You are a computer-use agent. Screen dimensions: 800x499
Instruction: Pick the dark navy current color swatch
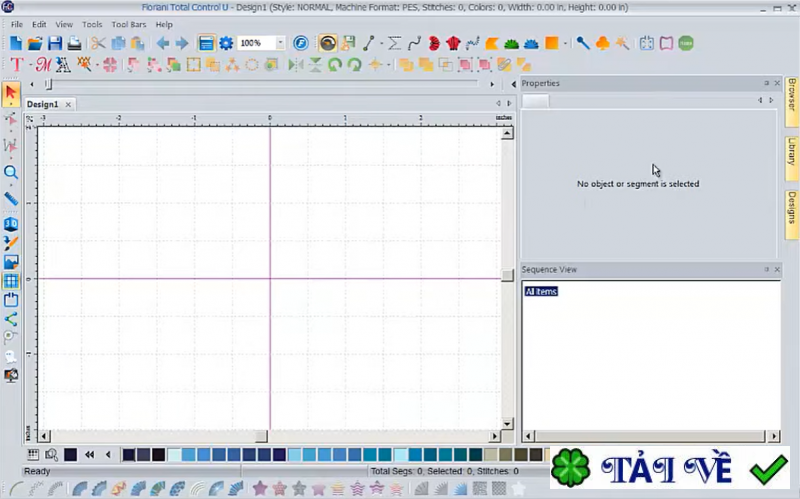70,454
